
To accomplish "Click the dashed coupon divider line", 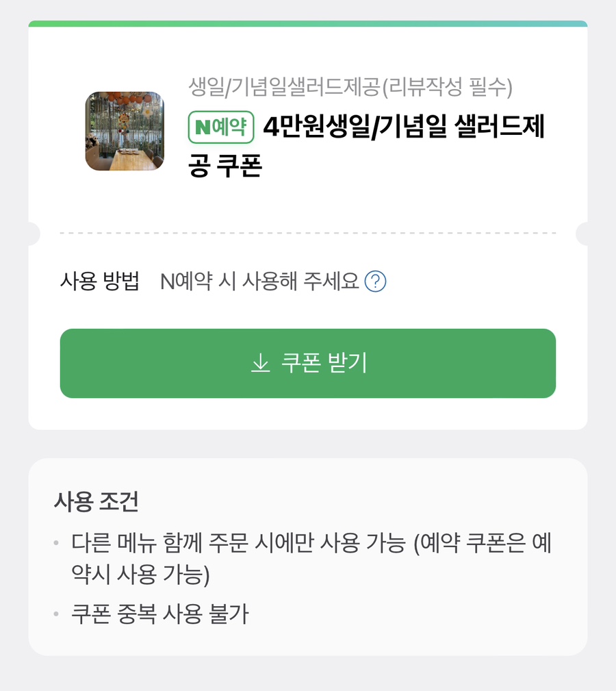I will 308,233.
